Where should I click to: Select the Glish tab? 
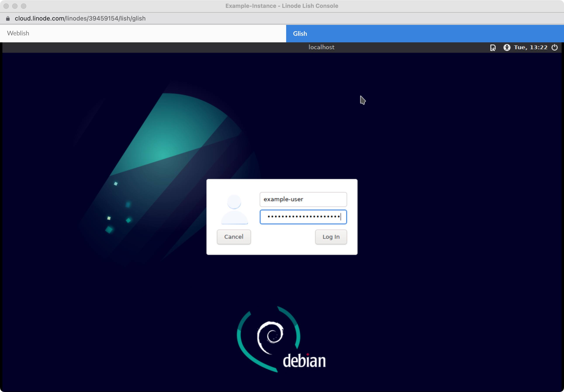pos(300,34)
